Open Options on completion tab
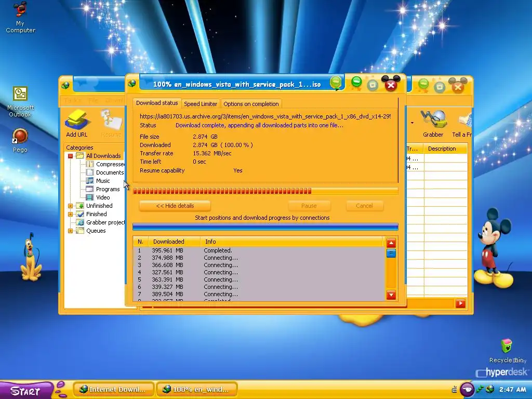Viewport: 532px width, 399px height. coord(251,104)
